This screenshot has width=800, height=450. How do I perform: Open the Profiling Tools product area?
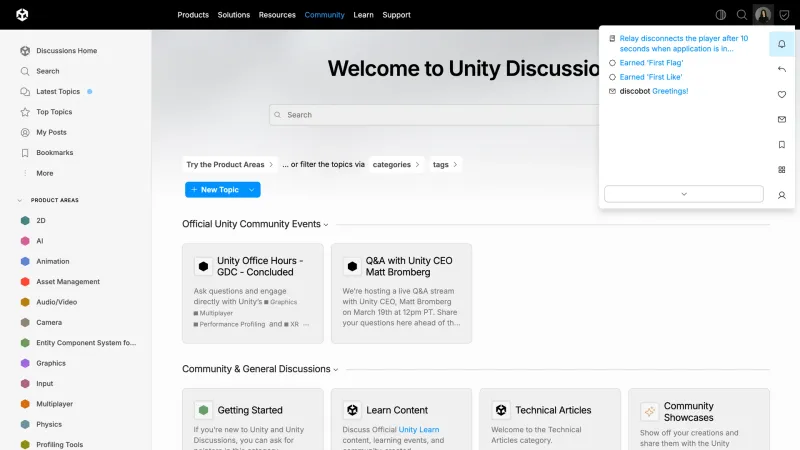tap(59, 444)
